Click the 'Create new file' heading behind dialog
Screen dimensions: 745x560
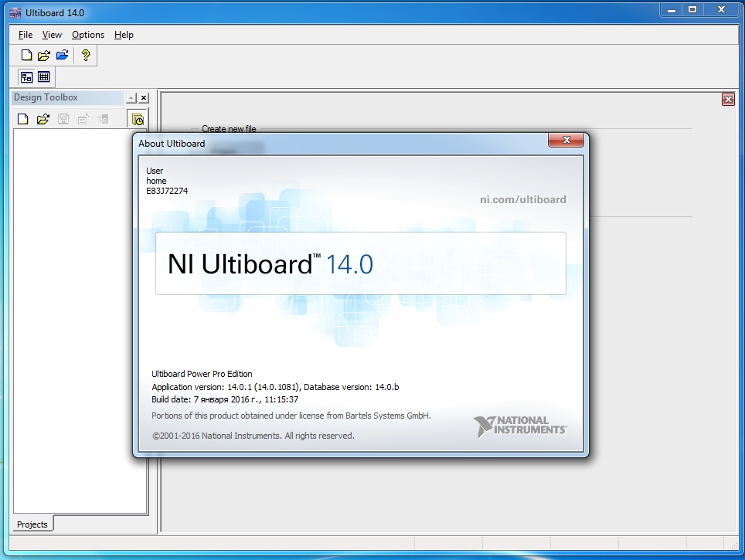pos(229,129)
